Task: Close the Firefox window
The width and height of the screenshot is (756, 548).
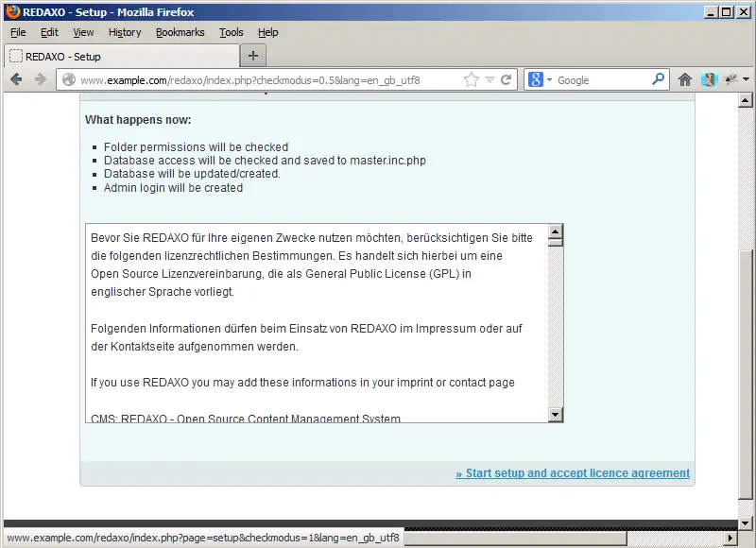Action: pos(744,12)
